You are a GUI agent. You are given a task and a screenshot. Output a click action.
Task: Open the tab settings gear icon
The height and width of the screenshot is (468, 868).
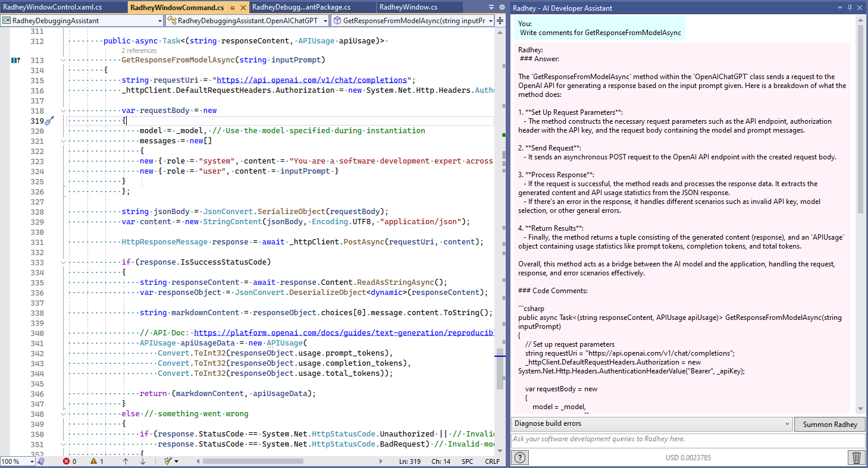501,7
